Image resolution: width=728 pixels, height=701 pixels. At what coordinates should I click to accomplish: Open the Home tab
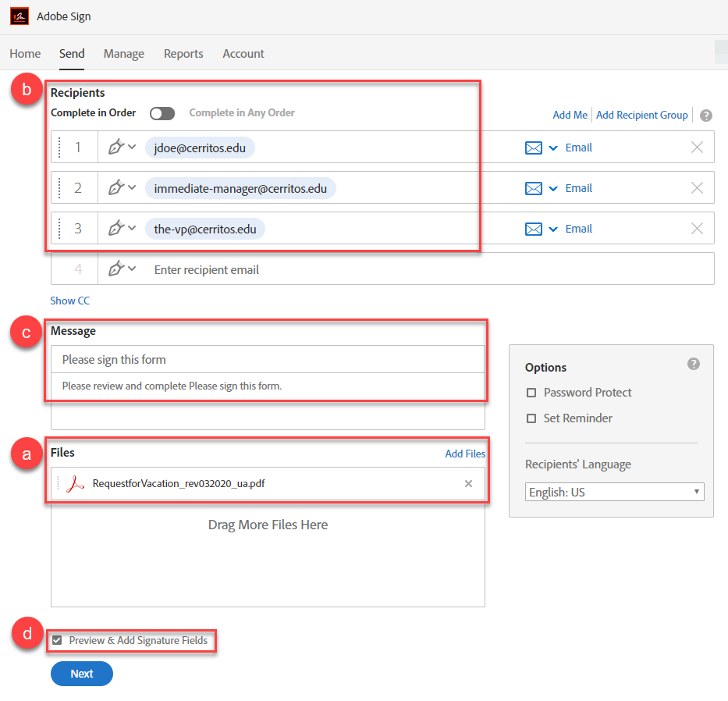click(x=25, y=54)
